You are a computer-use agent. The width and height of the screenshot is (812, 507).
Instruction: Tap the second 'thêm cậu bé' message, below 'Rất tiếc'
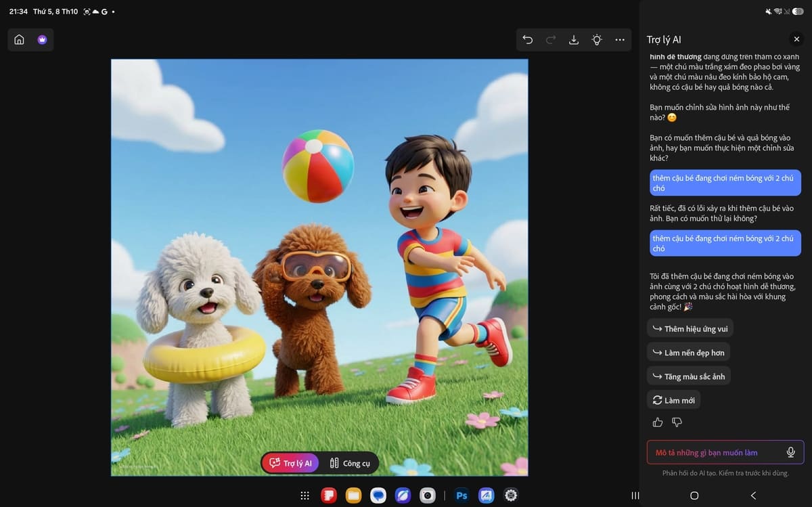pos(725,243)
